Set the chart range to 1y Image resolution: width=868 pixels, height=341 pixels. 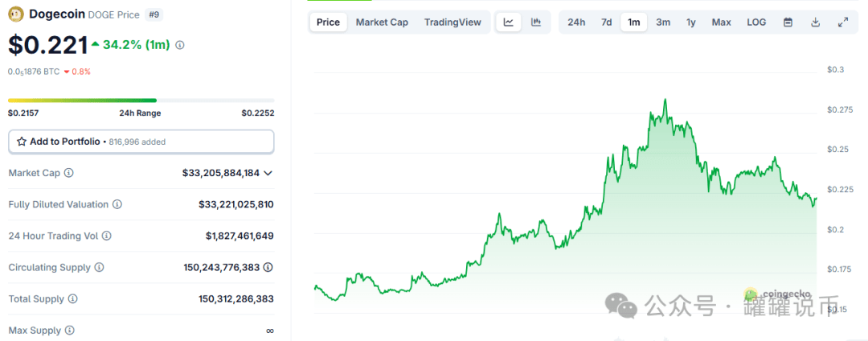(691, 23)
